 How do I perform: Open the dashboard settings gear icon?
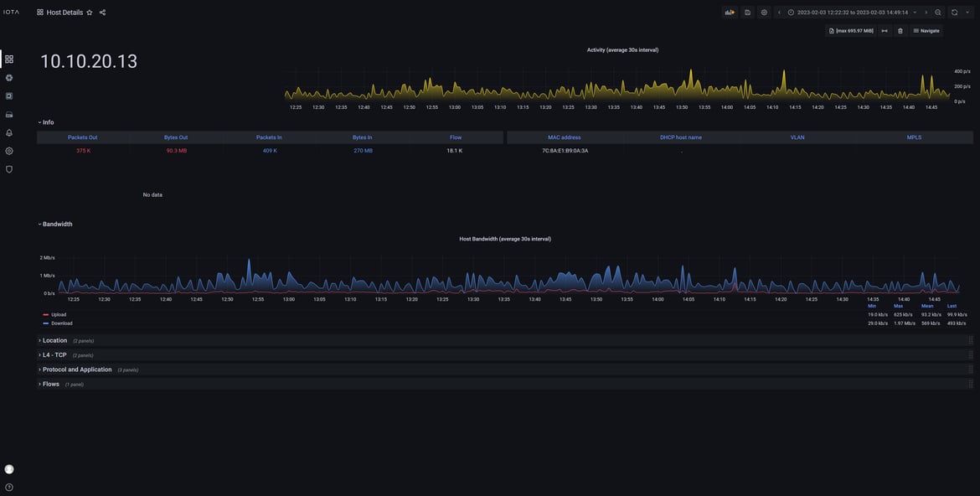pos(762,10)
